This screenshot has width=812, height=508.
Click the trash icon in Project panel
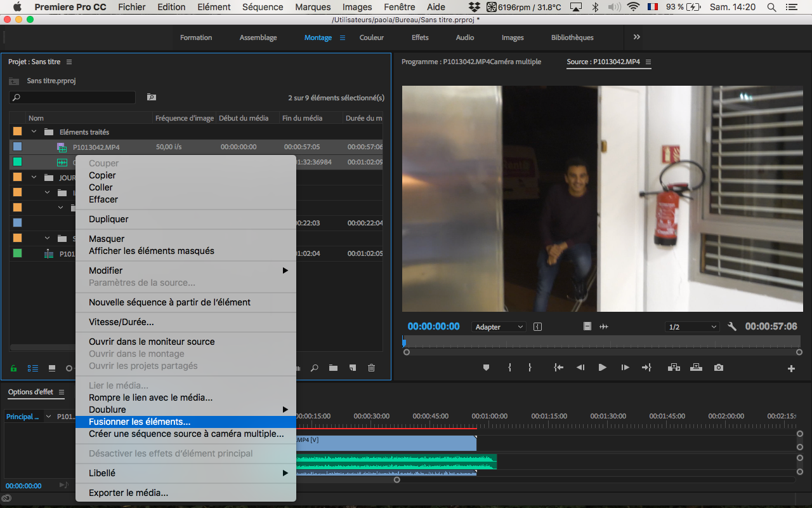coord(372,368)
